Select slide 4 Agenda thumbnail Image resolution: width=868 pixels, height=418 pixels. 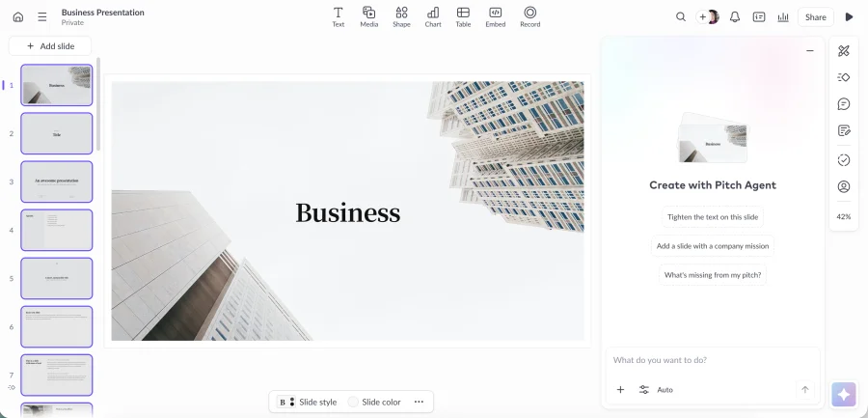click(57, 230)
